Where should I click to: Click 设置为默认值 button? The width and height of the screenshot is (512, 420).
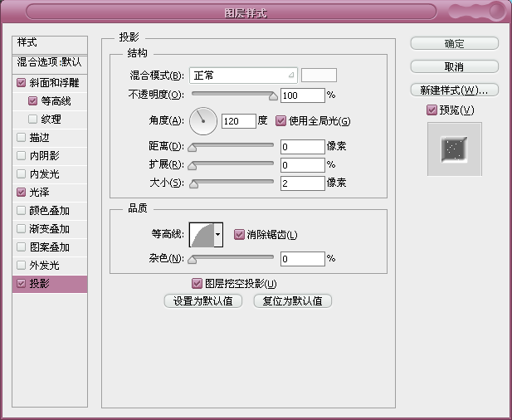[x=203, y=300]
